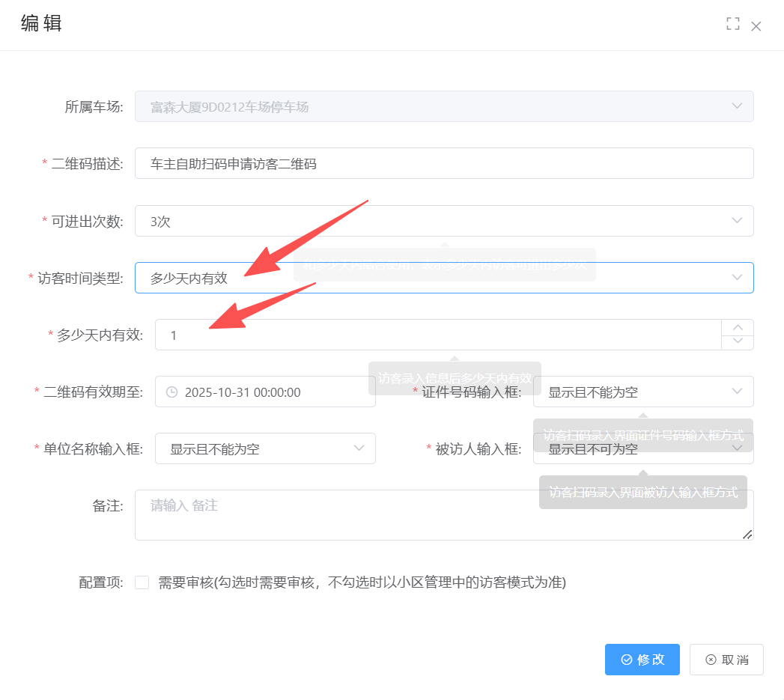Decrease the 多少天内有效 value with down arrow
The width and height of the screenshot is (784, 700).
click(738, 342)
